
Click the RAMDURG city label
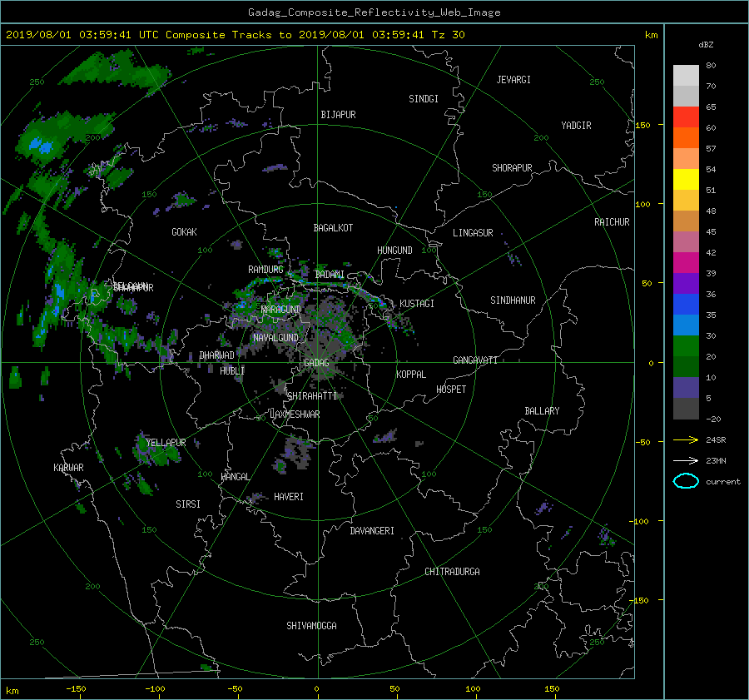click(265, 270)
